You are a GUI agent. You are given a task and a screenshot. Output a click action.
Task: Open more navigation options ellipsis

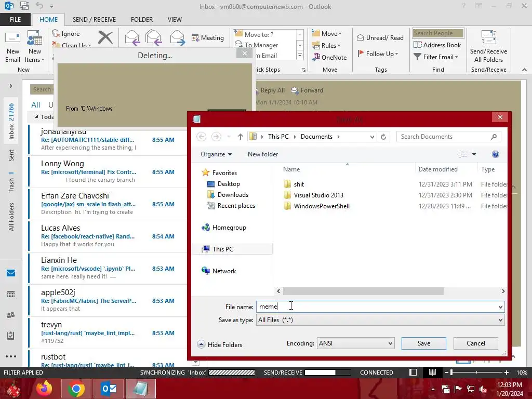point(11,356)
